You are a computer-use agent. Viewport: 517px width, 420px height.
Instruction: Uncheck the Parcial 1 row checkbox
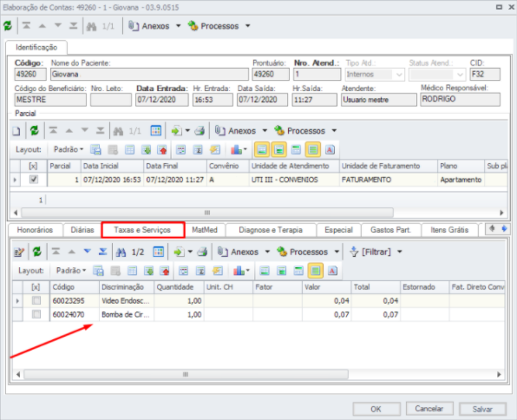pyautogui.click(x=34, y=180)
